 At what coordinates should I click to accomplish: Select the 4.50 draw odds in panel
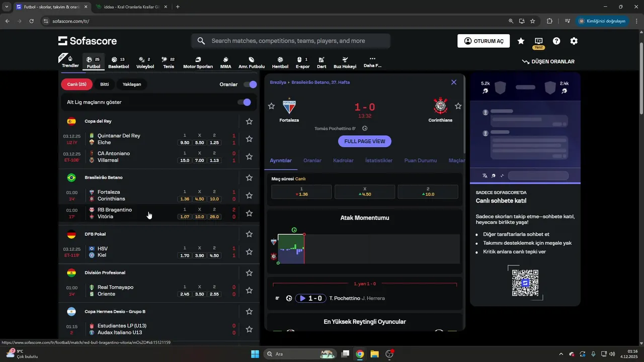point(365,192)
